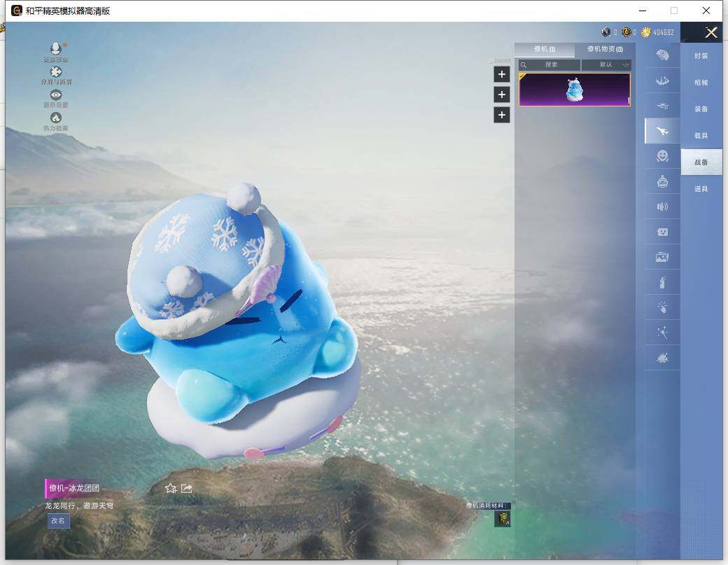Minimize the emulator window
The image size is (728, 565).
click(643, 11)
